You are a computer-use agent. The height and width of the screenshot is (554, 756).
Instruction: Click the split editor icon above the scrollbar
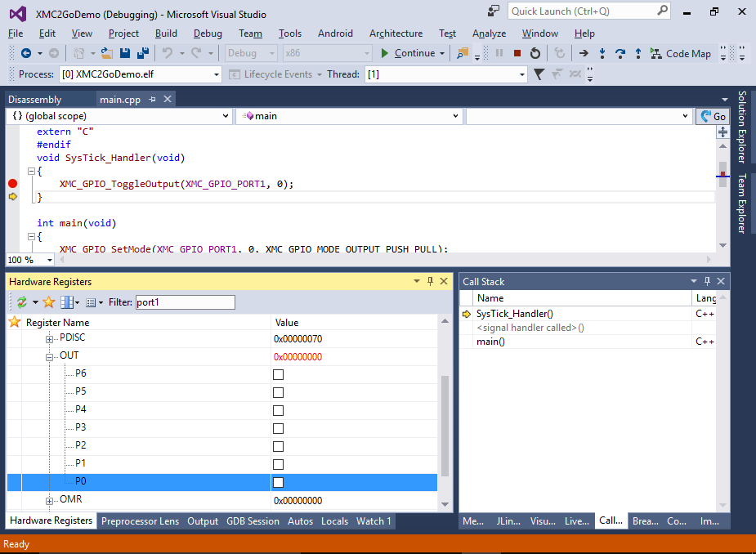point(722,132)
